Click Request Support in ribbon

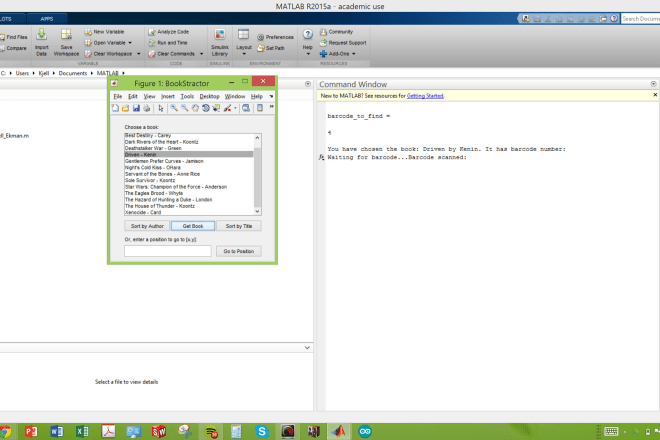click(343, 43)
